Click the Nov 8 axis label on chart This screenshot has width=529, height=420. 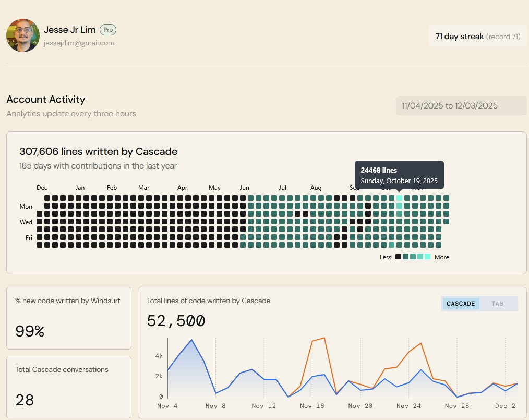[215, 406]
